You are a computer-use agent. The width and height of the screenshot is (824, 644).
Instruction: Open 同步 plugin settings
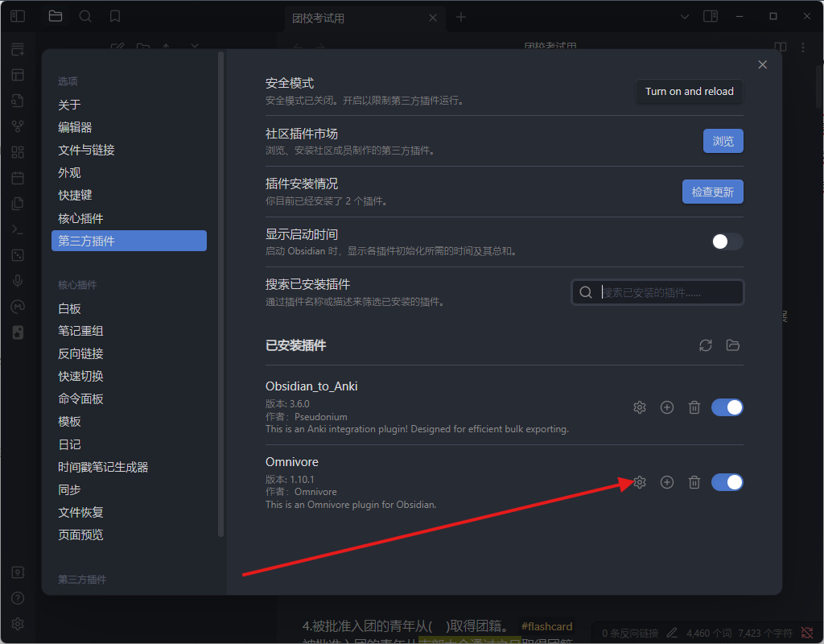point(130,490)
